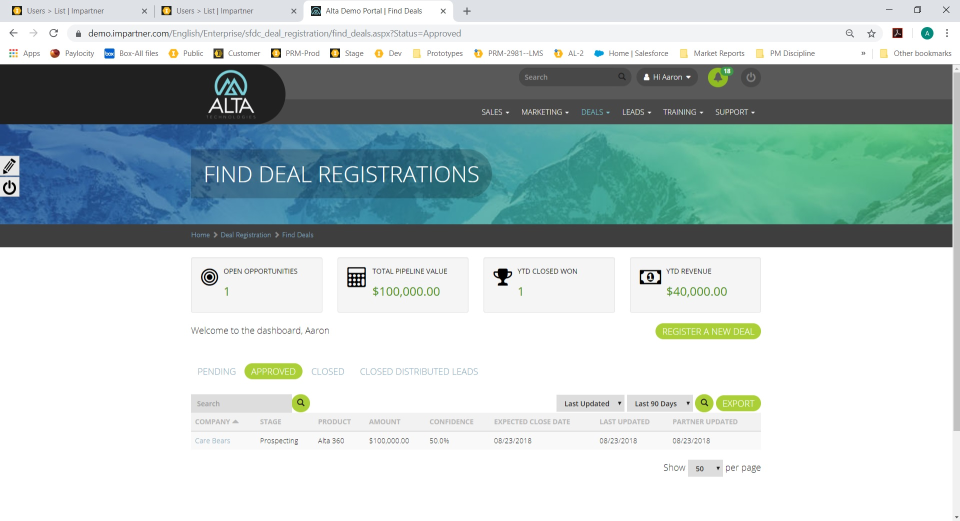Image resolution: width=960 pixels, height=521 pixels.
Task: Open the Care Bears company link
Action: tap(212, 441)
